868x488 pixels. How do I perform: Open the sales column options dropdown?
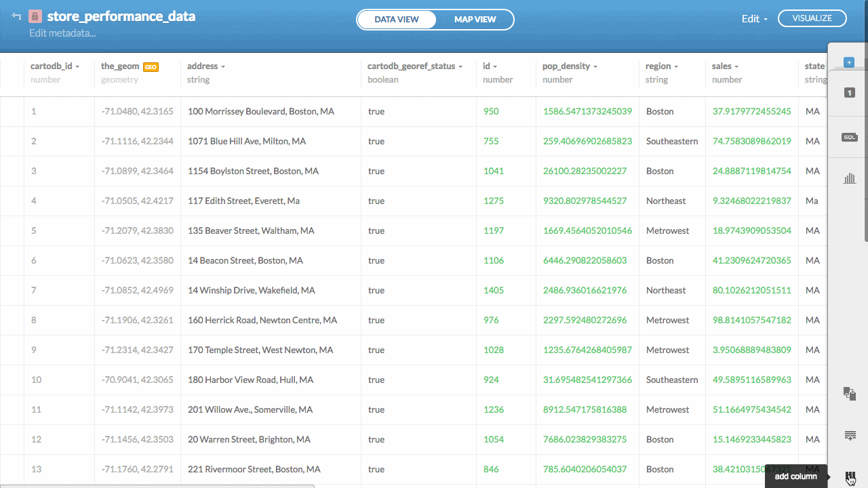(737, 66)
